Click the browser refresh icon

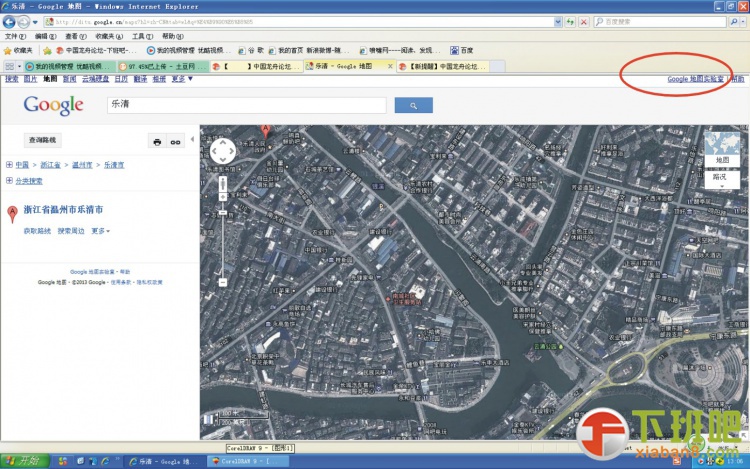[568, 21]
